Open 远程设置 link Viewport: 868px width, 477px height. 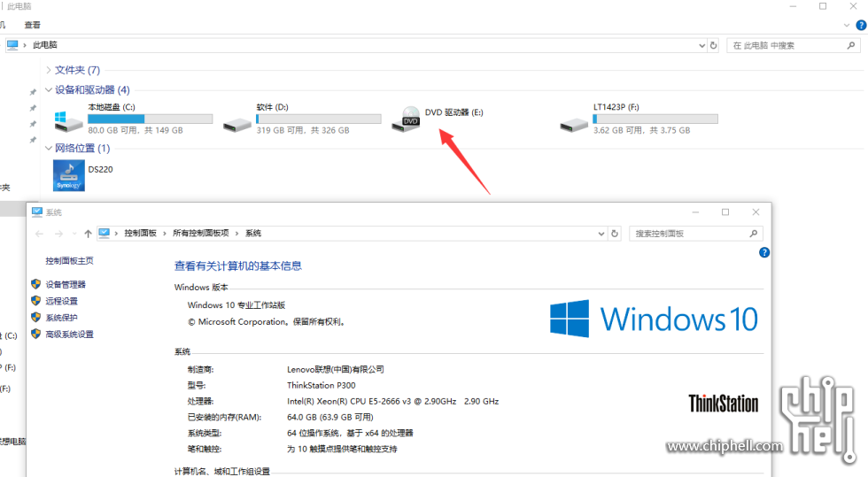(x=61, y=301)
